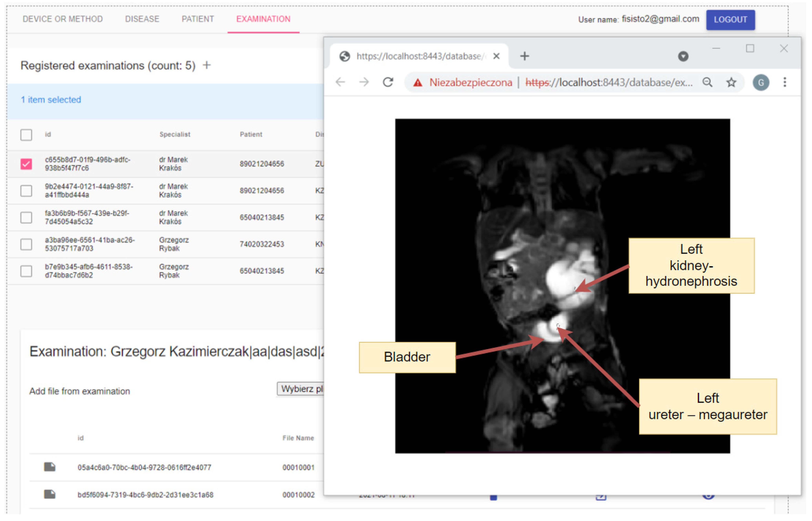Open zoom magnifier in address bar
Image resolution: width=812 pixels, height=521 pixels.
click(x=707, y=82)
